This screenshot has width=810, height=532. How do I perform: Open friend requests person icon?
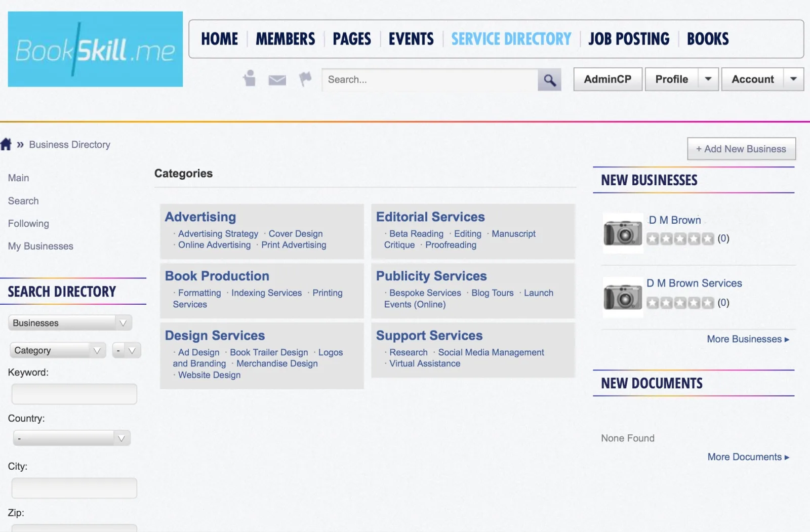point(249,78)
